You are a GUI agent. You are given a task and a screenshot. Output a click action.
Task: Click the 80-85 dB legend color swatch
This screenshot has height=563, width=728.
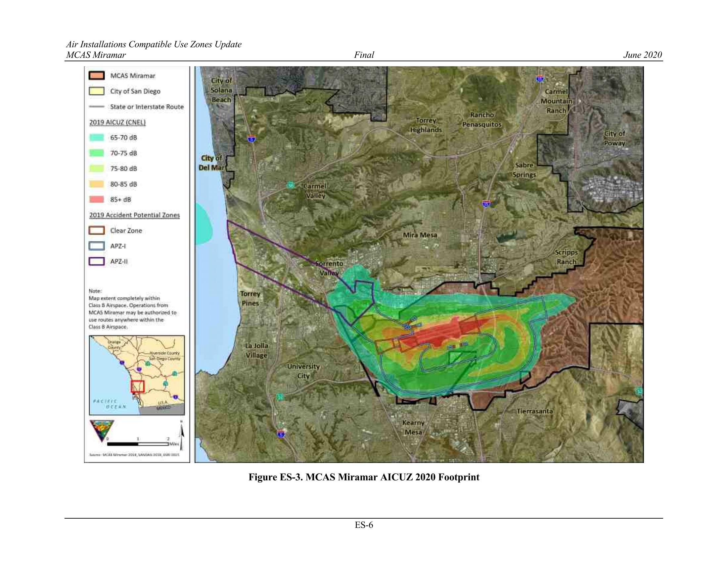pyautogui.click(x=96, y=184)
